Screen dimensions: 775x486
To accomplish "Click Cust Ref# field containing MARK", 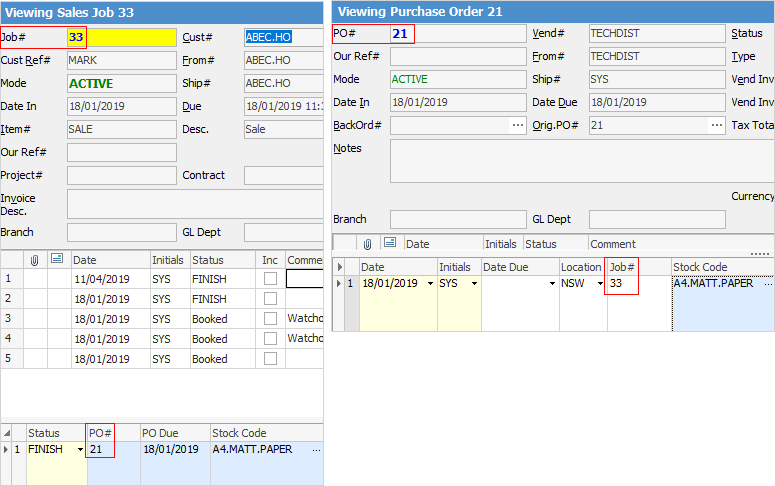I will (122, 60).
